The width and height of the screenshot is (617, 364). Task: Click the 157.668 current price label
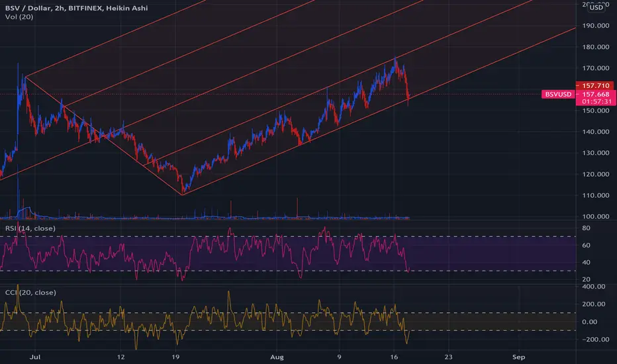(595, 95)
